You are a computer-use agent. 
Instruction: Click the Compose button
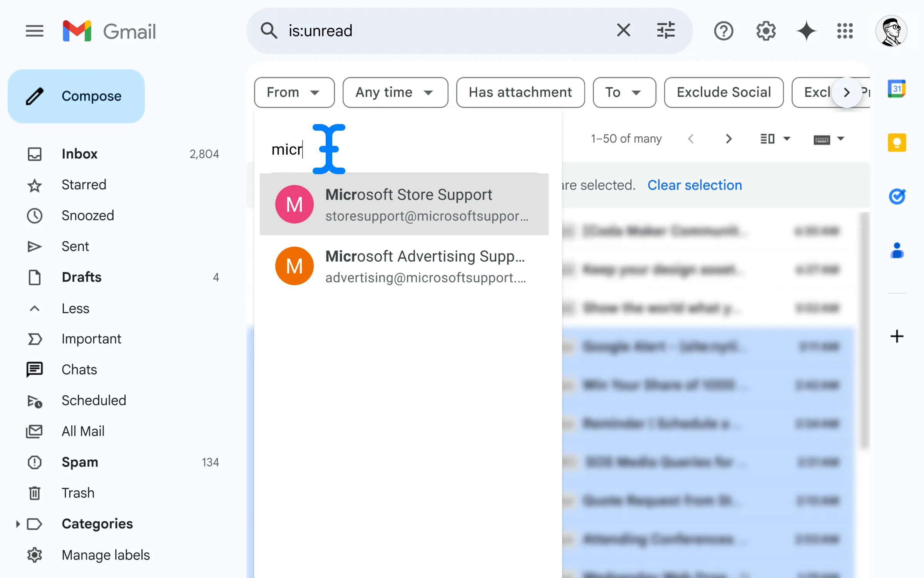76,96
